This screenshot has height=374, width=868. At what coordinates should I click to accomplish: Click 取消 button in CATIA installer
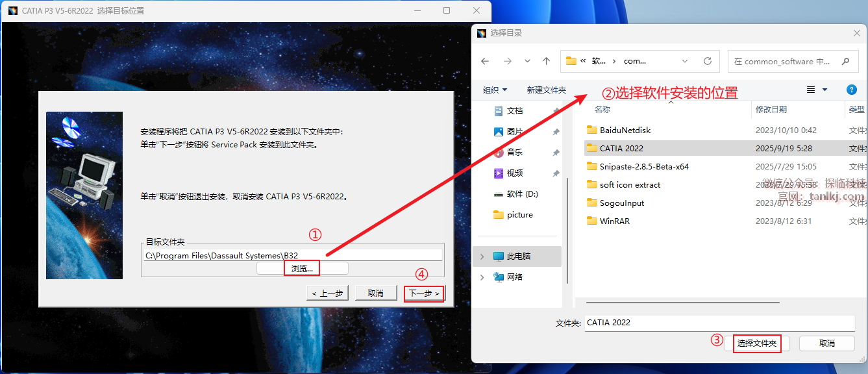(x=375, y=293)
